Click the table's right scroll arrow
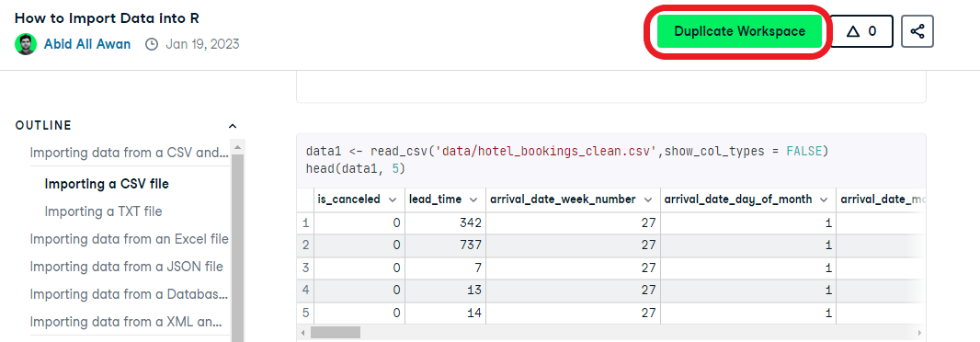Image resolution: width=980 pixels, height=342 pixels. coord(920,332)
